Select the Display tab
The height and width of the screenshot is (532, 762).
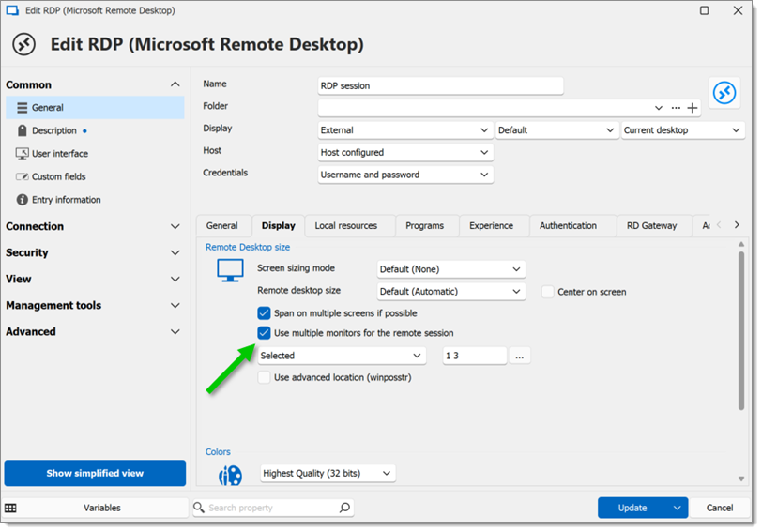pos(279,226)
